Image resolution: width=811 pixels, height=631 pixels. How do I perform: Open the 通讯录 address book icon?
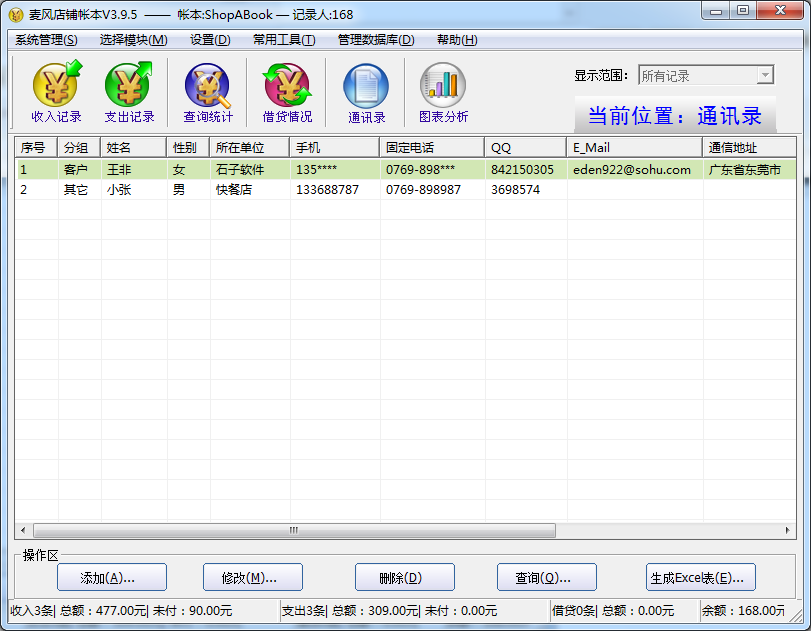[366, 92]
